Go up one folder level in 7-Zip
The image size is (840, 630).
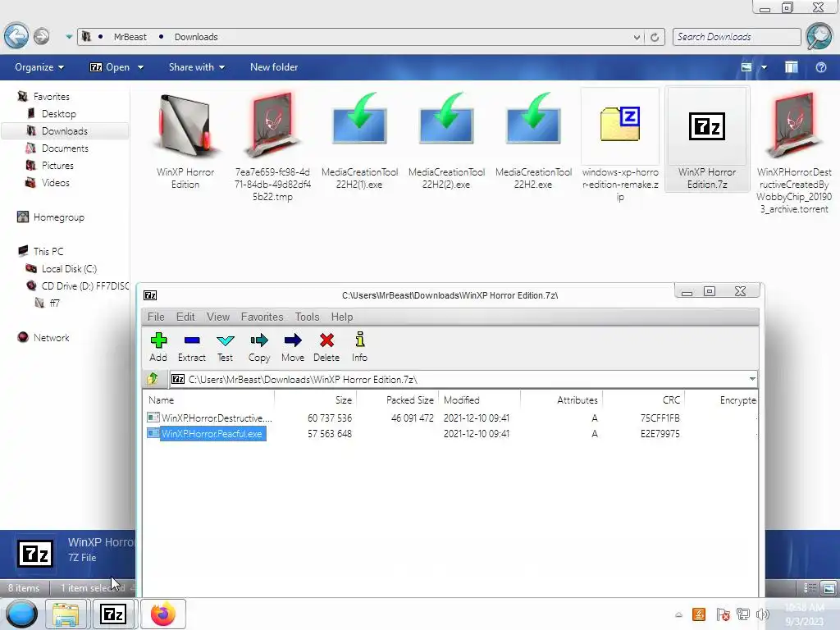153,379
